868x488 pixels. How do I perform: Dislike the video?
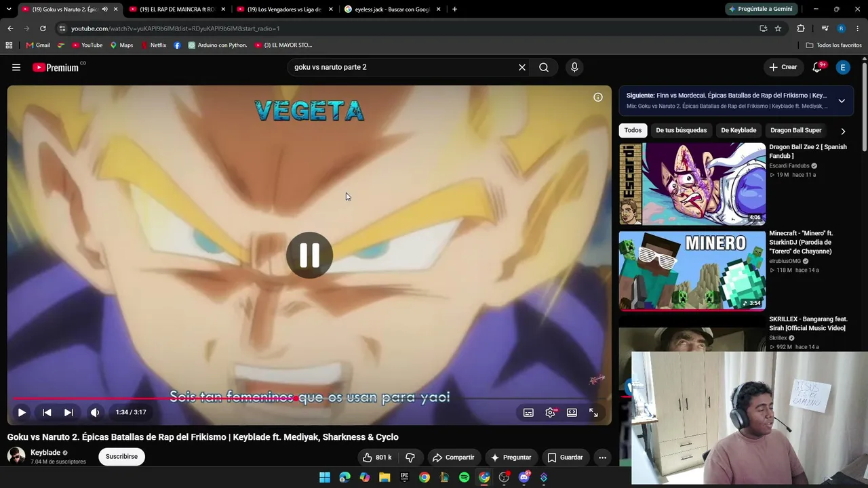click(x=410, y=457)
